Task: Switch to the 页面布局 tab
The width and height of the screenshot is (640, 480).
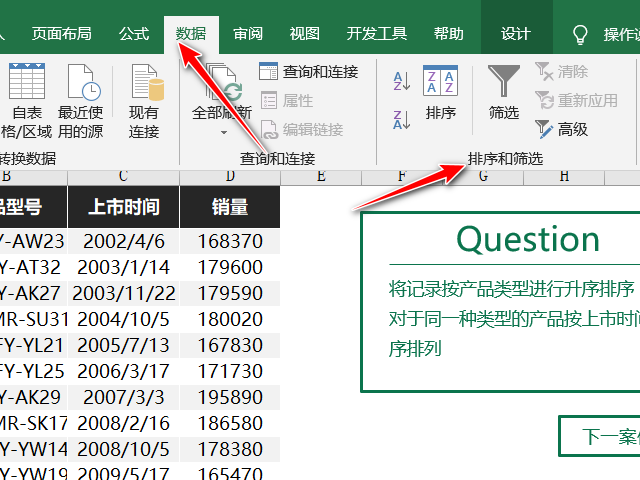Action: [x=62, y=34]
